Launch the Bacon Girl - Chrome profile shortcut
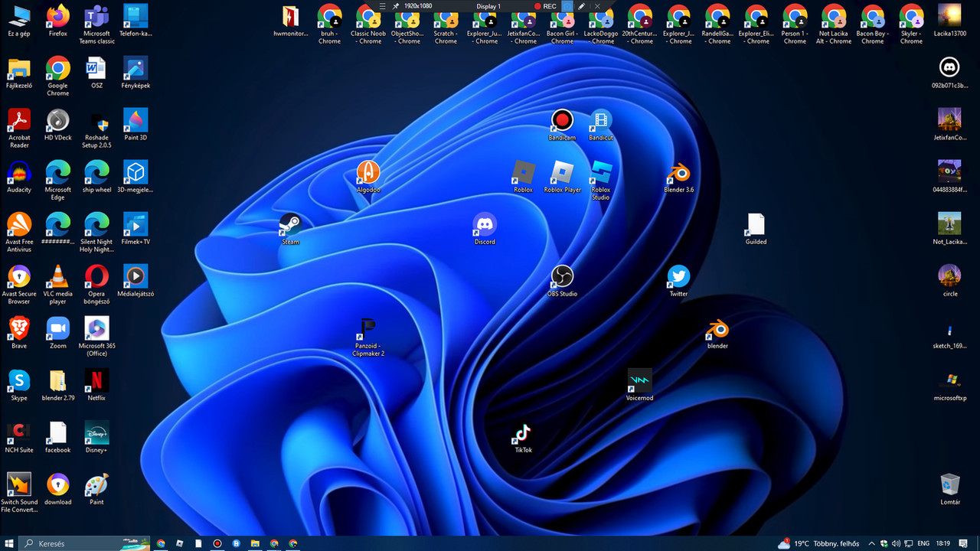The image size is (980, 551). click(x=562, y=24)
